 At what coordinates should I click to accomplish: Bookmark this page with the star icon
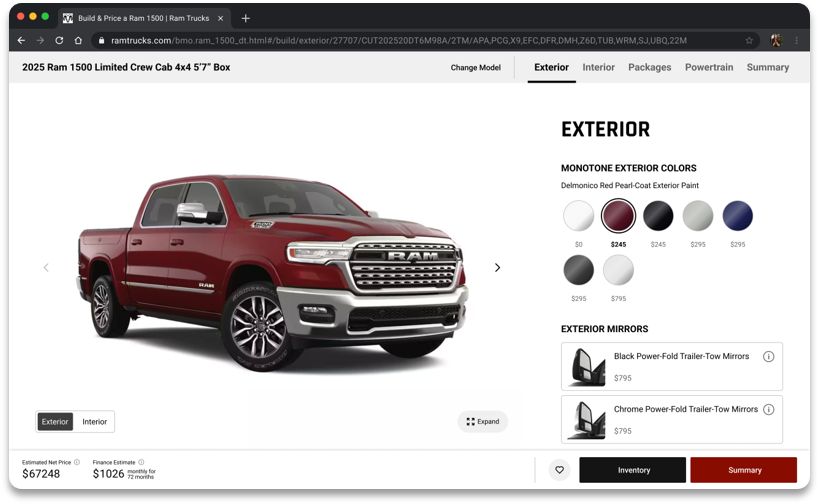[749, 40]
